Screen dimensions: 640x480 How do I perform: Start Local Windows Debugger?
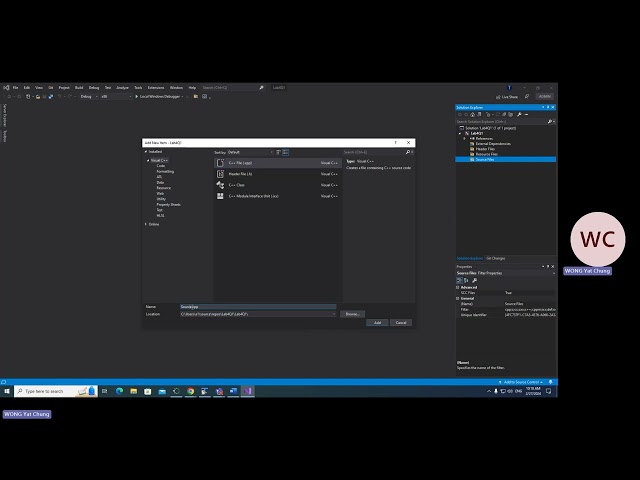point(158,96)
